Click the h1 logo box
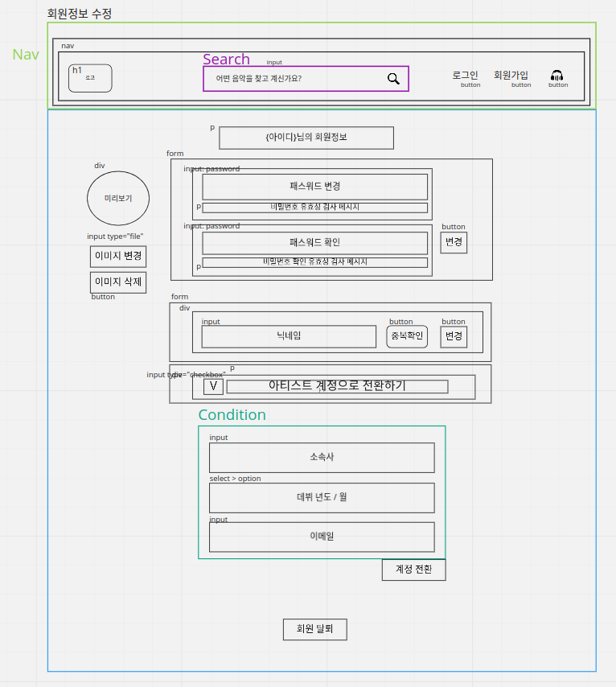This screenshot has width=616, height=687. 90,78
